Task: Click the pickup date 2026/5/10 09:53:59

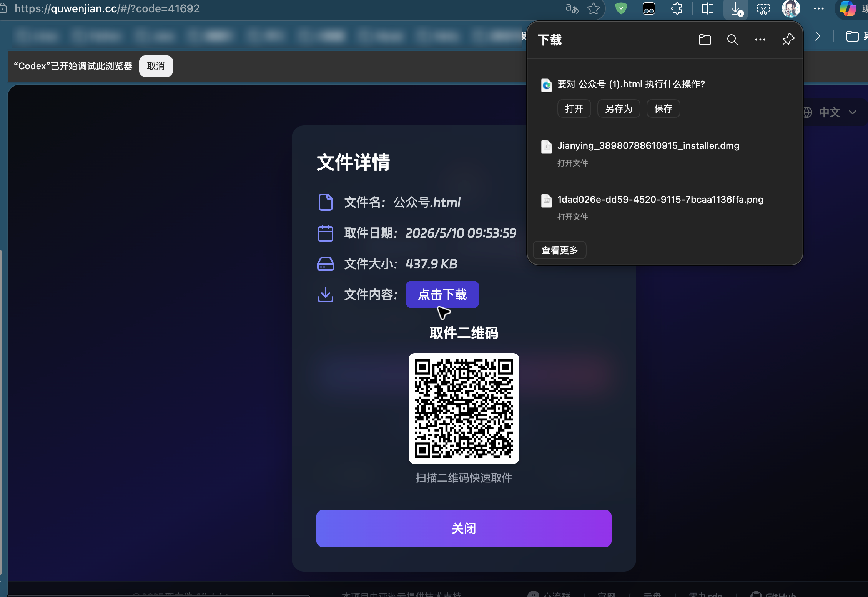Action: click(461, 233)
